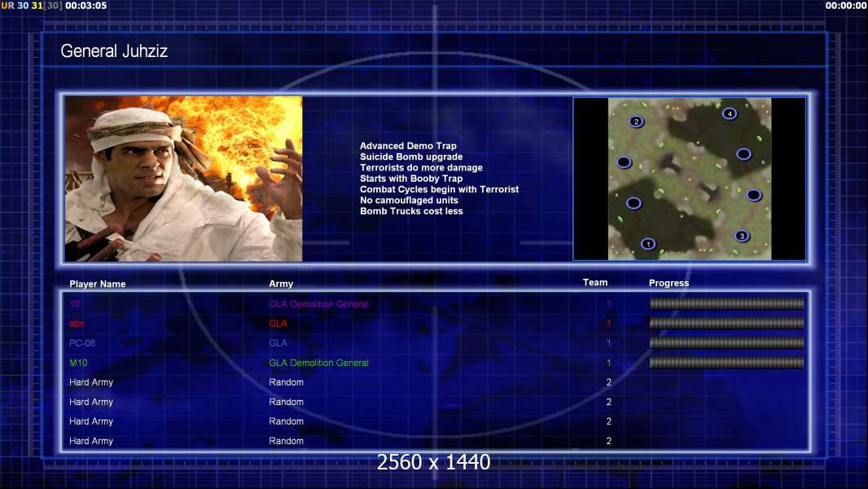Screen dimensions: 868x489
Task: Click the Progress column header
Action: pyautogui.click(x=669, y=283)
